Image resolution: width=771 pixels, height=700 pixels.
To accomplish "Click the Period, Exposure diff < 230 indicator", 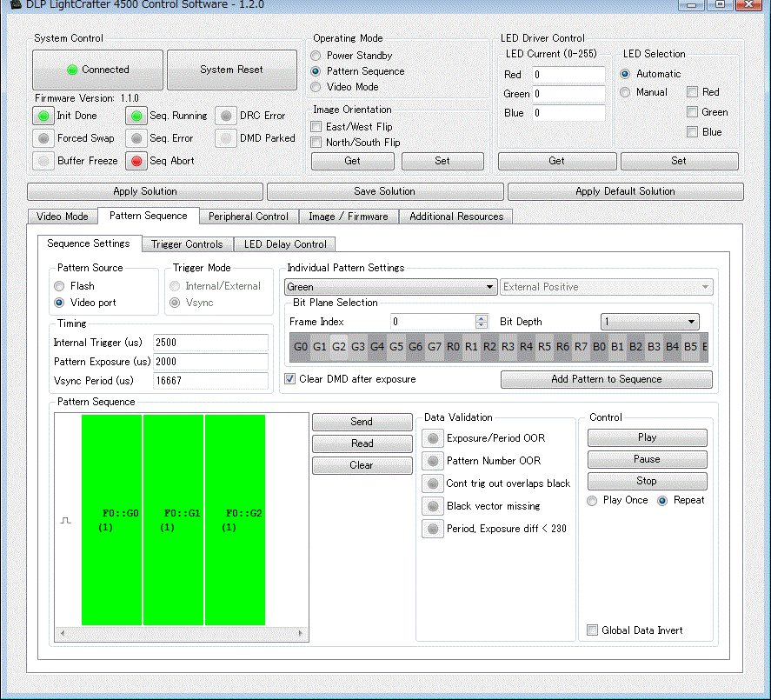I will click(x=433, y=529).
